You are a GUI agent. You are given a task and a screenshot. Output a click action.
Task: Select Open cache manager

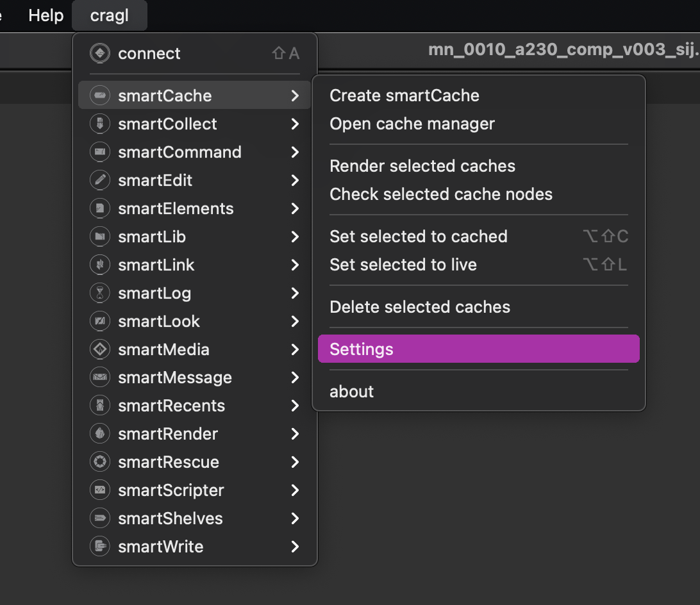(412, 124)
